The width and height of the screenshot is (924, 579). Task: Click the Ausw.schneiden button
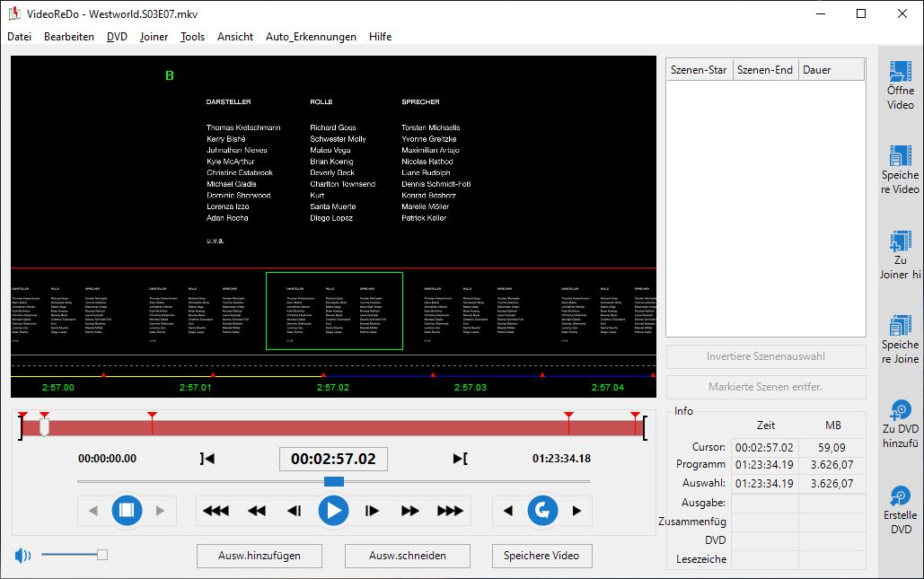click(x=407, y=556)
